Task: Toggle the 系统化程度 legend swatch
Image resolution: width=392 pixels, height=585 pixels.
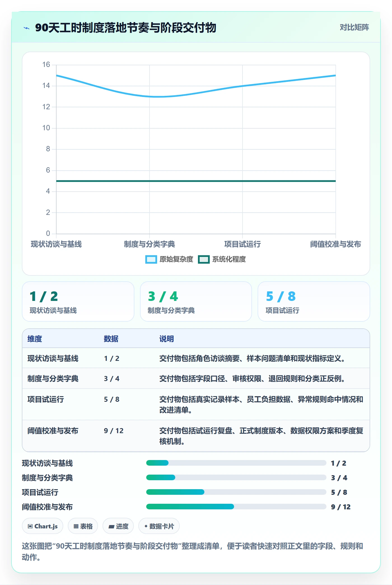Action: point(204,259)
